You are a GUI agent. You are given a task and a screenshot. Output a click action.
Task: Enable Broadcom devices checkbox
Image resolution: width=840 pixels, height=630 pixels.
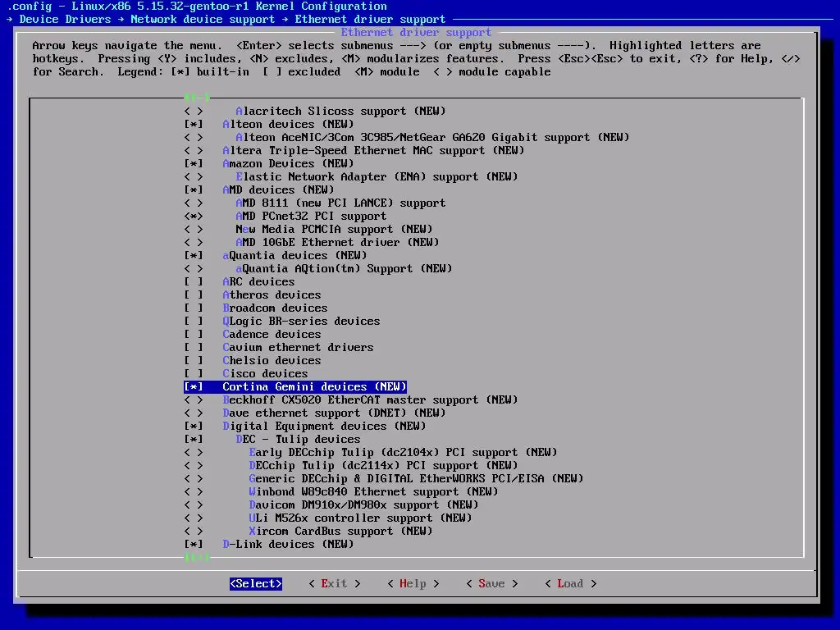pyautogui.click(x=194, y=308)
